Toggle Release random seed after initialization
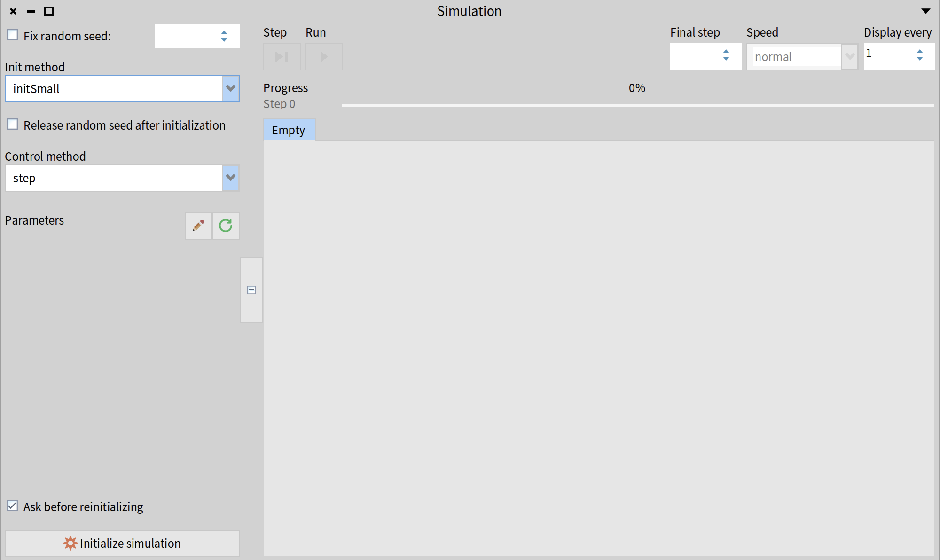This screenshot has height=560, width=940. coord(13,124)
